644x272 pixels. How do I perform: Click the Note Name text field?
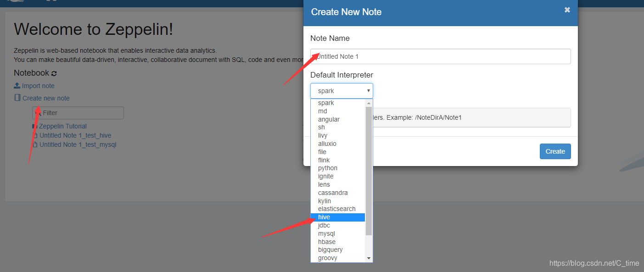coord(441,56)
